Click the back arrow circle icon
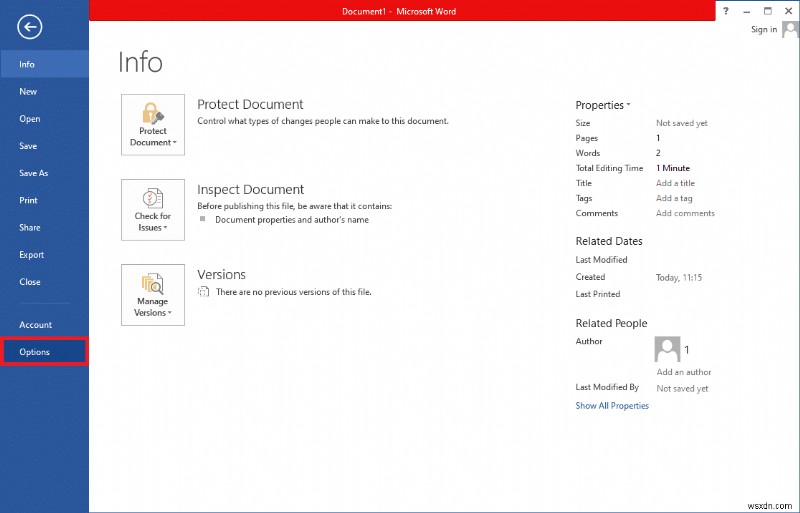 coord(30,27)
